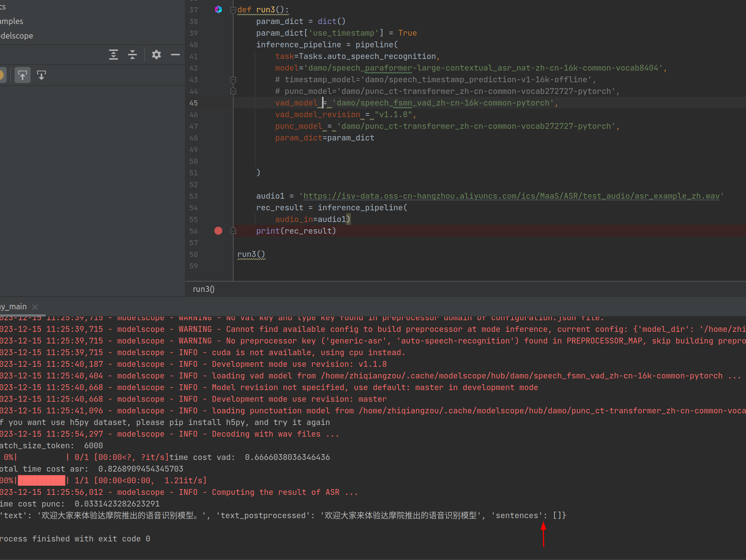
Task: Select the 'amples' project tree item
Action: click(x=12, y=21)
